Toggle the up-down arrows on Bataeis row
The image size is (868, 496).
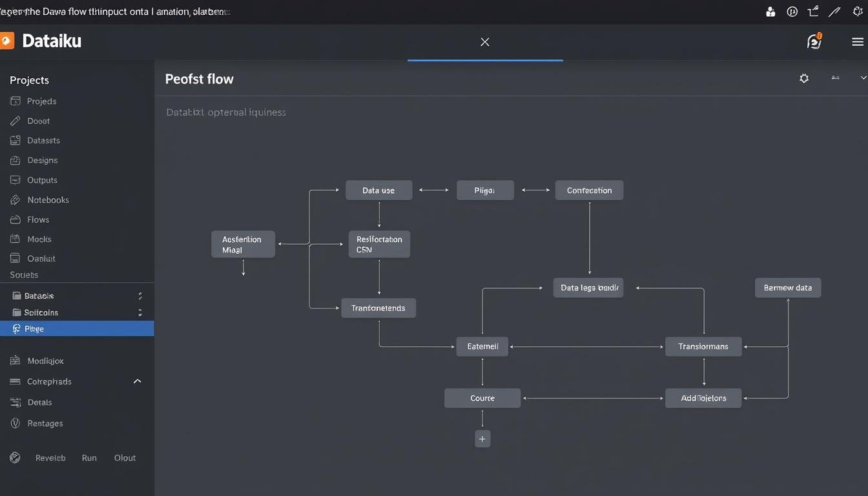[140, 296]
